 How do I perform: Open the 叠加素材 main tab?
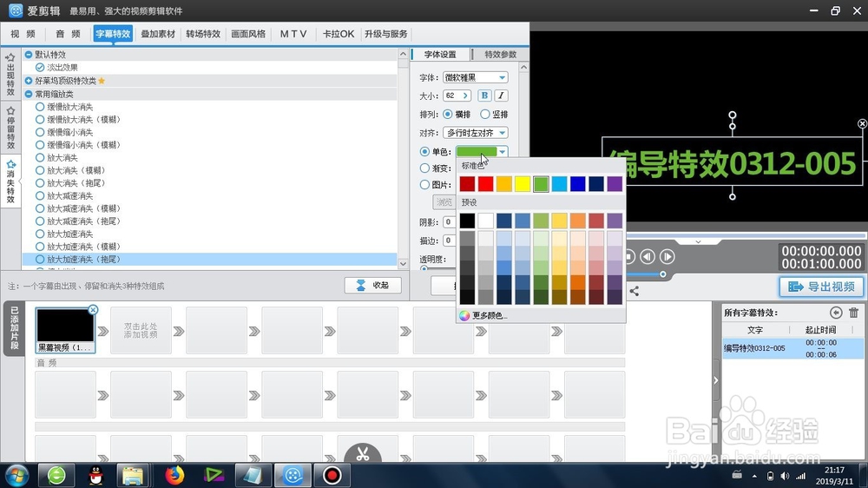(158, 34)
